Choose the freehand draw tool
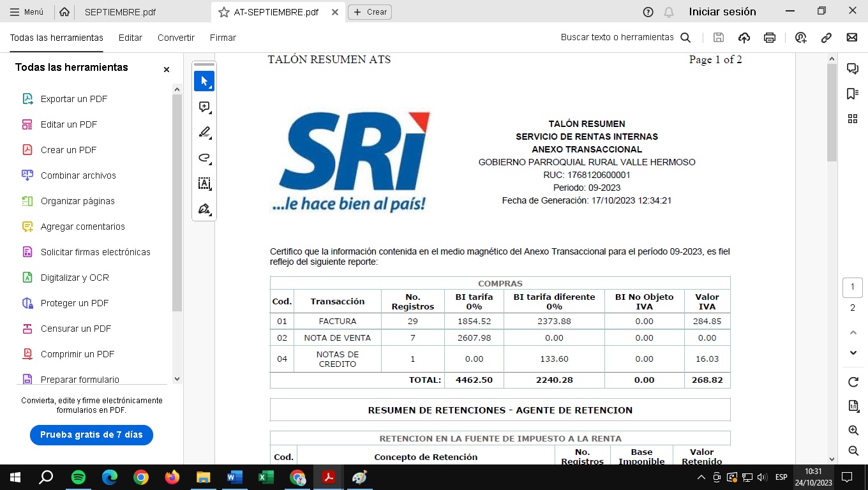Screen dimensions: 868x490 tap(204, 158)
